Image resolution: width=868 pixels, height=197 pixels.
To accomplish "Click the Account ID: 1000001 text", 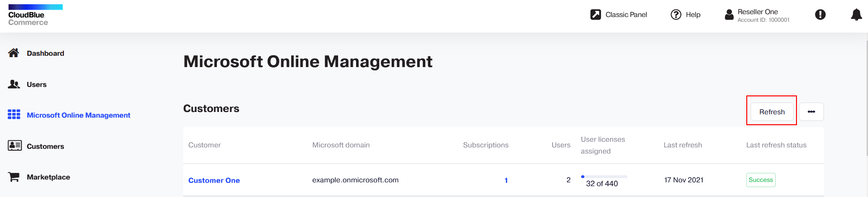I will tap(763, 20).
